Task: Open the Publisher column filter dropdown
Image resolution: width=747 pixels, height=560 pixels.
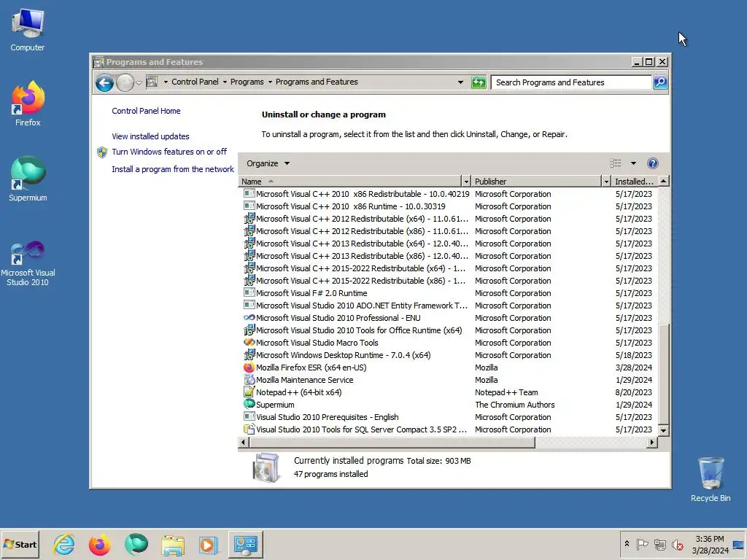Action: pyautogui.click(x=606, y=182)
